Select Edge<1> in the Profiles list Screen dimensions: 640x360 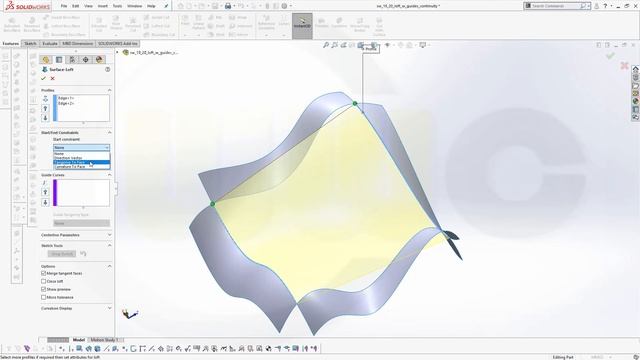tap(66, 98)
